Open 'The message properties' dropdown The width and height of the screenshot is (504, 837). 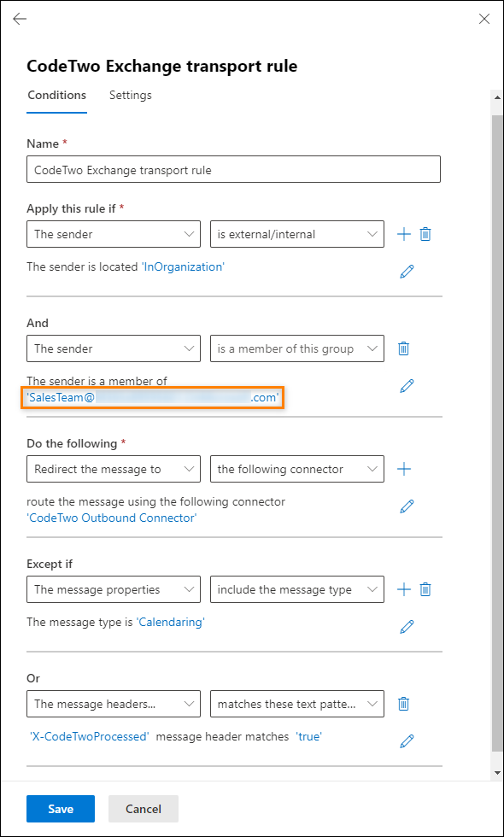point(114,589)
